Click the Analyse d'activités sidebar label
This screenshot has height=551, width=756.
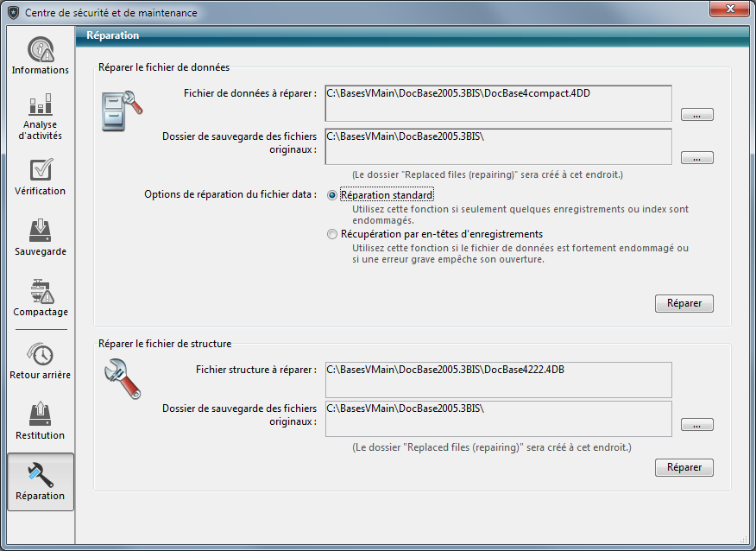(41, 130)
